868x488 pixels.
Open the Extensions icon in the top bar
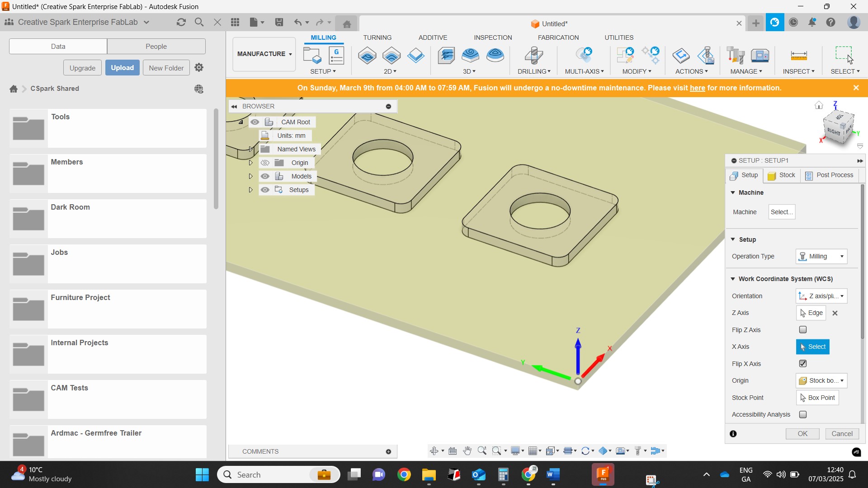[x=775, y=22]
